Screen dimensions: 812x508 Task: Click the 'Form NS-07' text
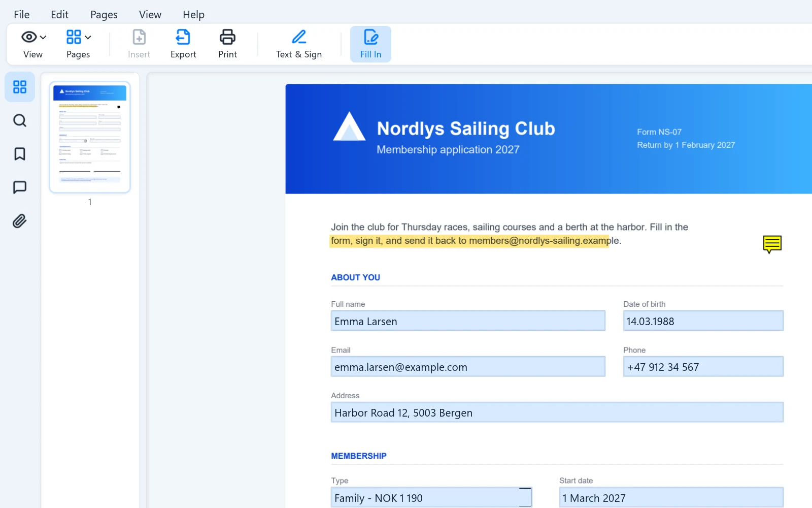coord(659,132)
